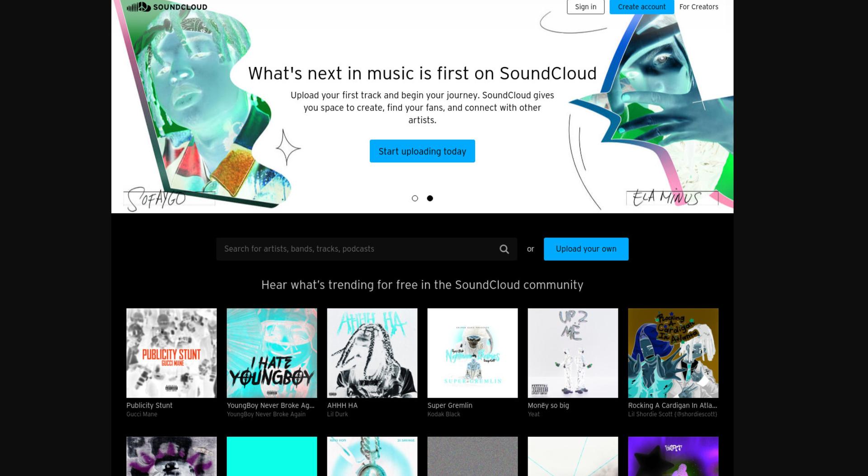Open the Lil Durk artist link
Image resolution: width=868 pixels, height=476 pixels.
point(338,414)
